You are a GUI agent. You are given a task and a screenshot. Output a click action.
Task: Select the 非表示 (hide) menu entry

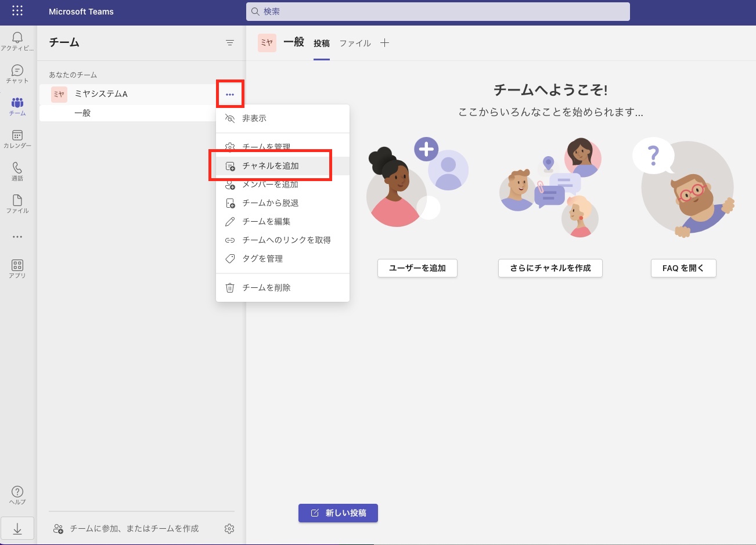tap(283, 118)
